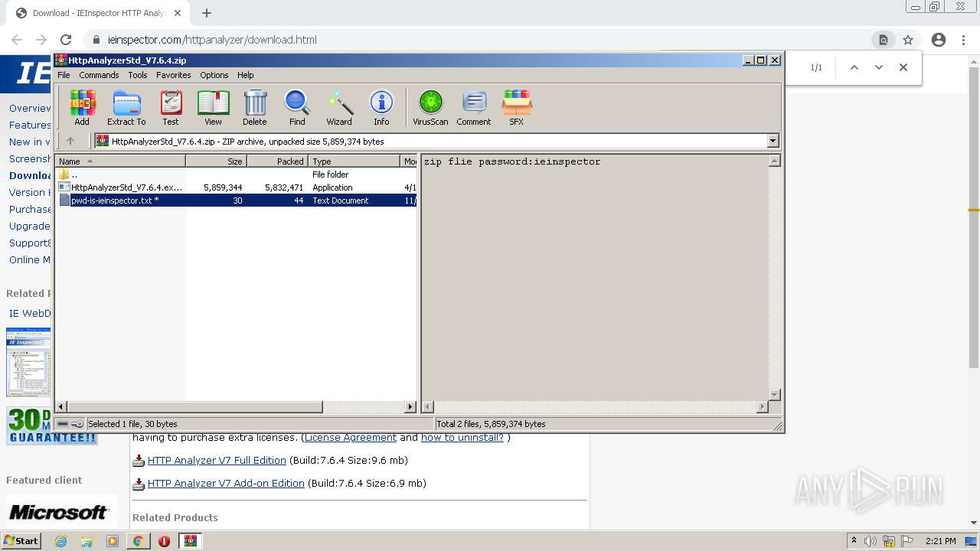Click the IE WebDeveloper thumbnail image
Image resolution: width=980 pixels, height=551 pixels.
[28, 362]
